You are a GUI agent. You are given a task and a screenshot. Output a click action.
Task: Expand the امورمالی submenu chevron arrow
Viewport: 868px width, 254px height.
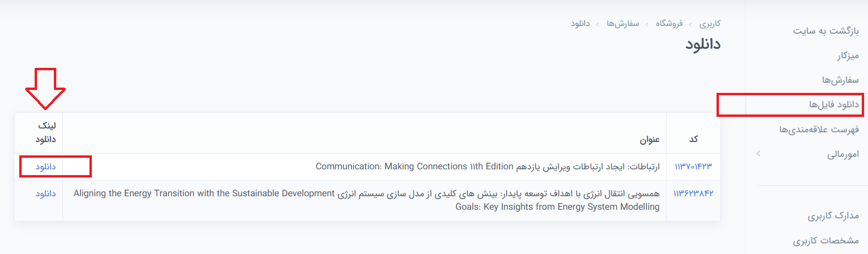758,154
